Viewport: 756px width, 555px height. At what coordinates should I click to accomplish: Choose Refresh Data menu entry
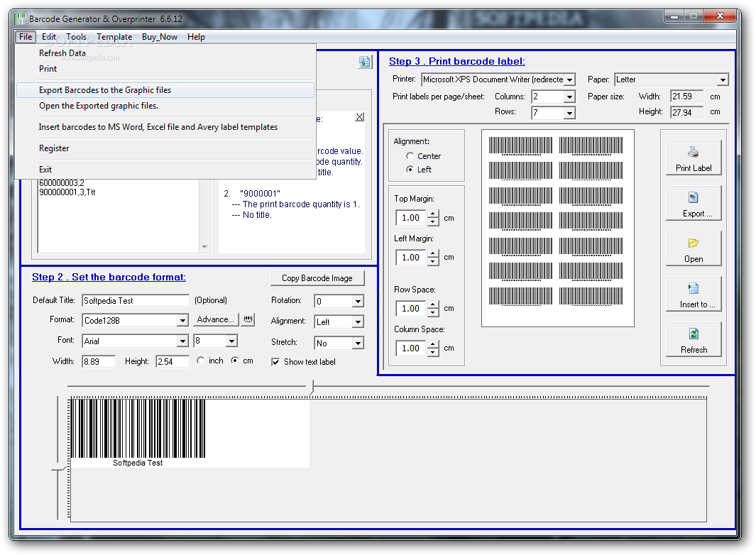tap(165, 53)
